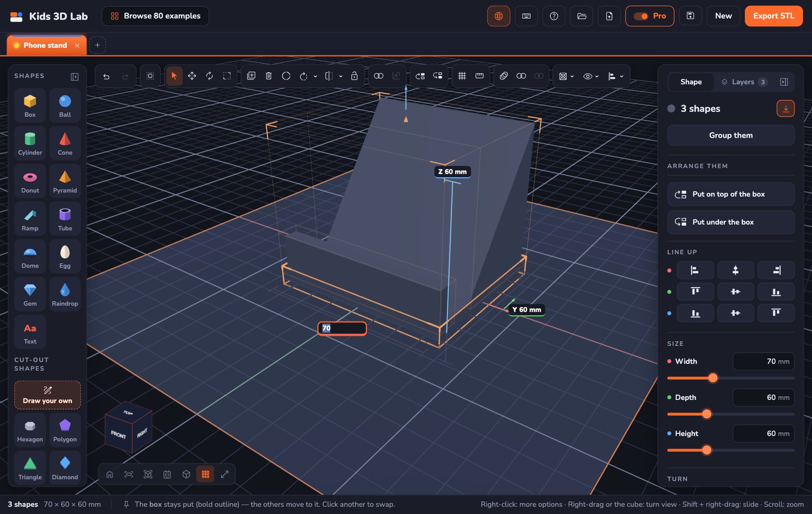This screenshot has width=812, height=514.
Task: Add a Raindrop shape
Action: coord(65,294)
